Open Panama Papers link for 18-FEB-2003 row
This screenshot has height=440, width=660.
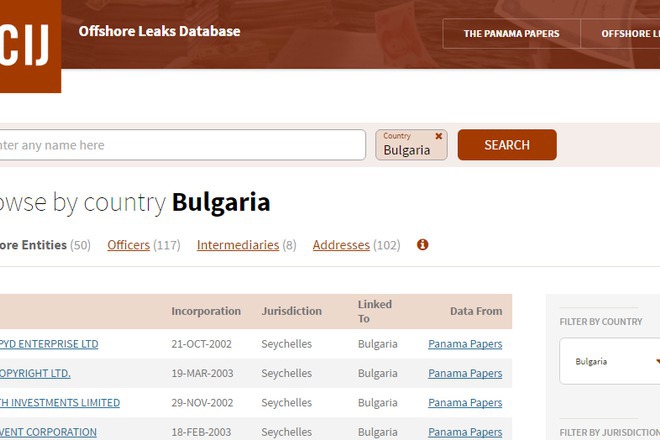click(x=465, y=432)
